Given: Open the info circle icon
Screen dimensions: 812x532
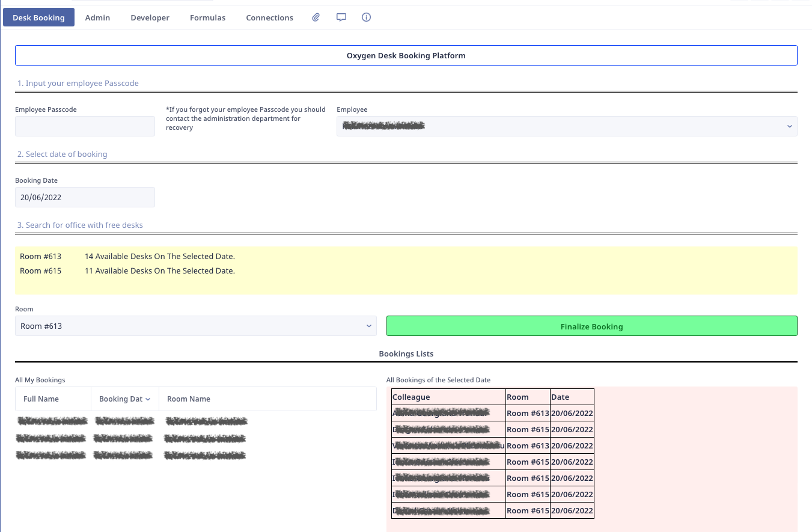Looking at the screenshot, I should click(x=366, y=17).
